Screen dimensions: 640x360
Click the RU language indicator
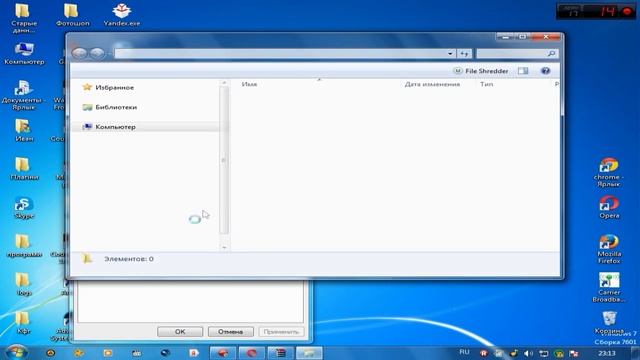[464, 352]
